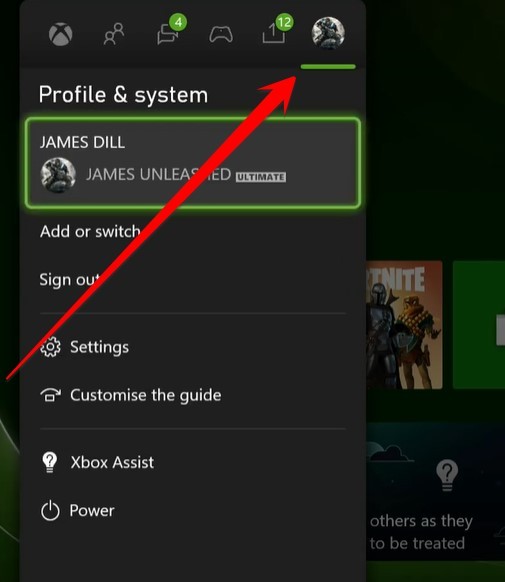Click the Xbox Assist lightbulb icon
The image size is (505, 582).
[50, 462]
